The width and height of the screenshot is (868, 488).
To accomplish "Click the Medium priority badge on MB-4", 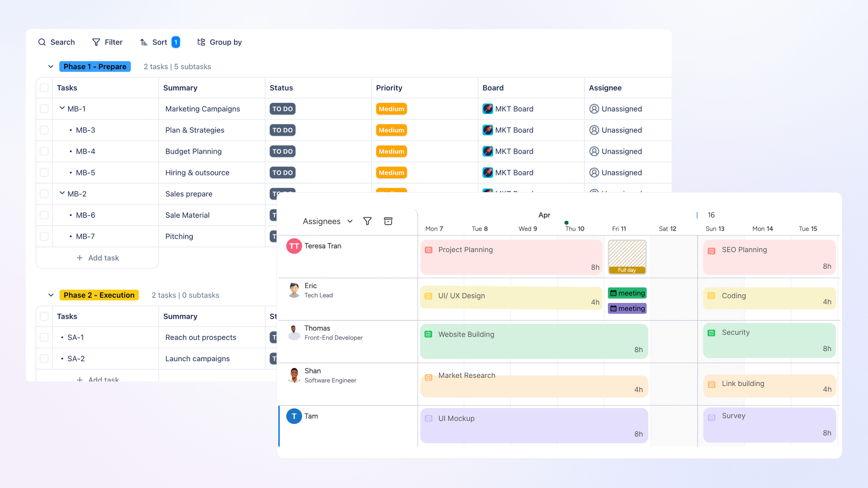I will point(391,151).
